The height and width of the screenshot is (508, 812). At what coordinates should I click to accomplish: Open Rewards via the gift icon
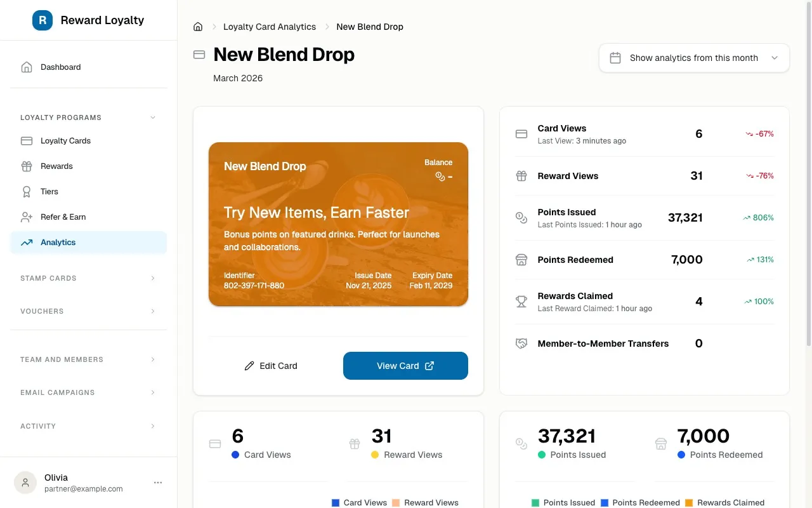point(26,166)
